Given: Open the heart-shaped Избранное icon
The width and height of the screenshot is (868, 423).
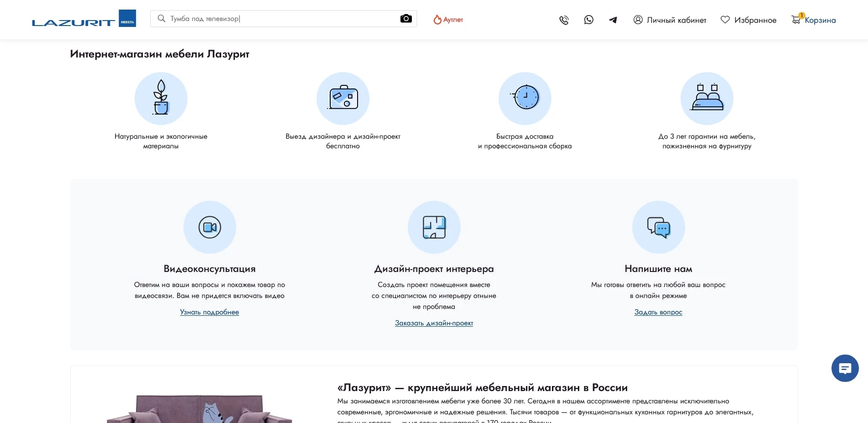Looking at the screenshot, I should 725,20.
